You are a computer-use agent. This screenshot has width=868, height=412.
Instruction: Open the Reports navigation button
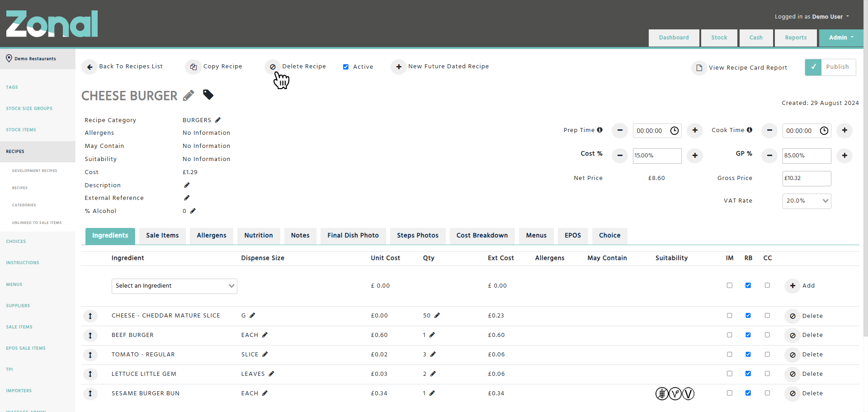click(796, 38)
